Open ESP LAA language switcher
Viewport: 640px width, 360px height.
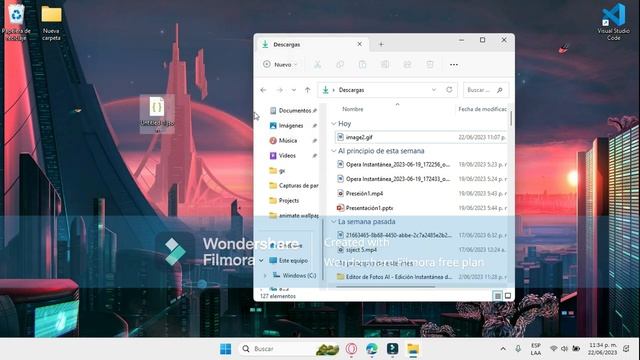pyautogui.click(x=536, y=349)
